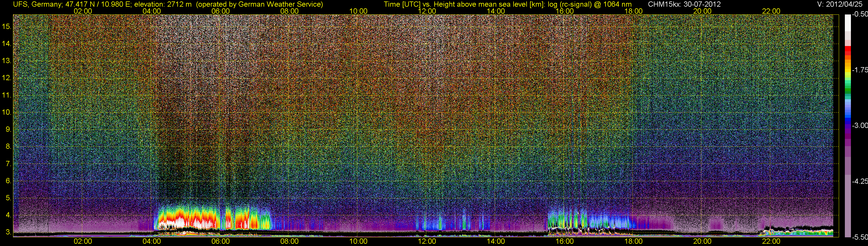868x246 pixels.
Task: Select the "14." km height axis label
Action: [7, 43]
